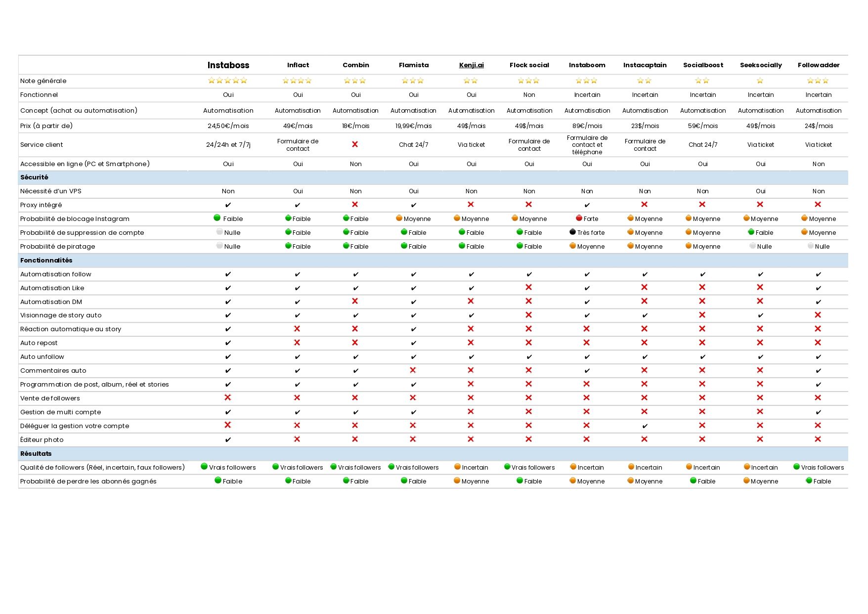Click Followadder checkmark for Automatisation DM
The image size is (868, 614).
click(x=819, y=302)
